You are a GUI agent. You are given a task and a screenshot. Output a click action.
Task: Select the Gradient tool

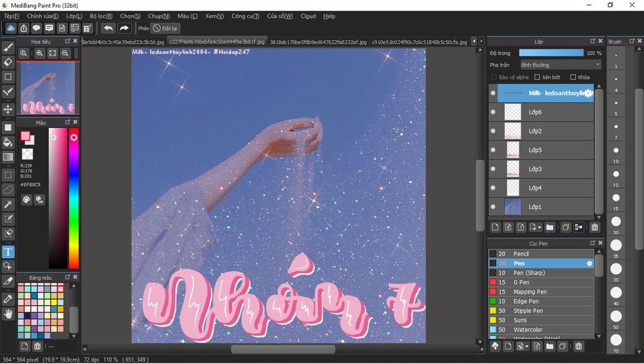pos(8,157)
